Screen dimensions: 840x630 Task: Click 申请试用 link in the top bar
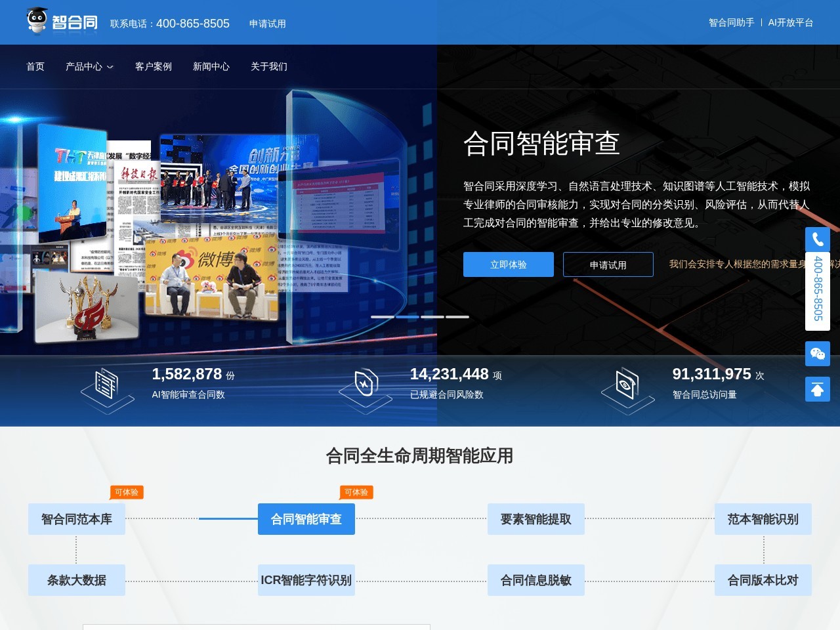click(x=268, y=24)
